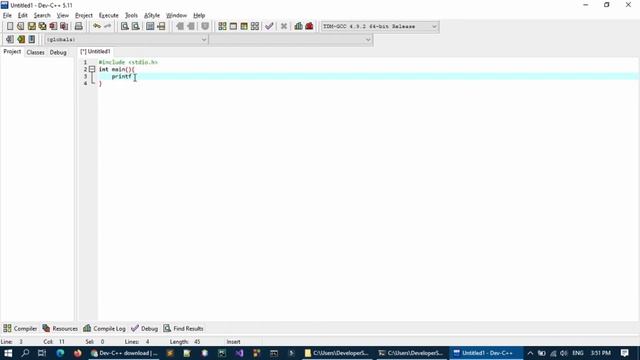Click the Undo toolbar icon
The image size is (640, 360).
(97, 26)
